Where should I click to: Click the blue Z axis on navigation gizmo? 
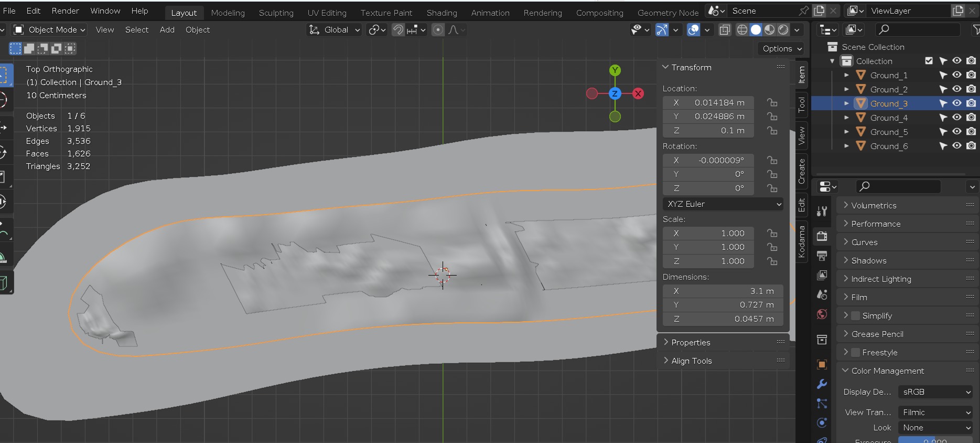[615, 93]
